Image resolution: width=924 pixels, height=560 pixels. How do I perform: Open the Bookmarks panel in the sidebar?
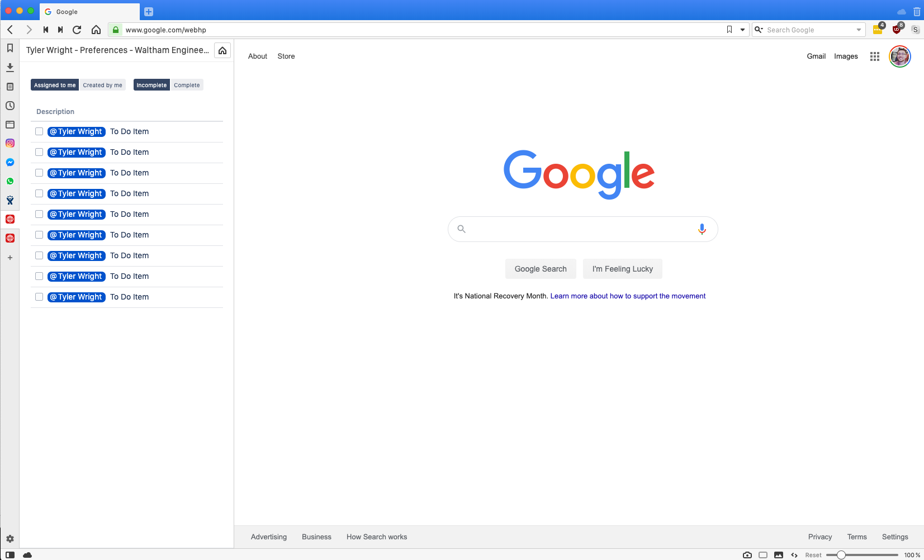[x=10, y=48]
